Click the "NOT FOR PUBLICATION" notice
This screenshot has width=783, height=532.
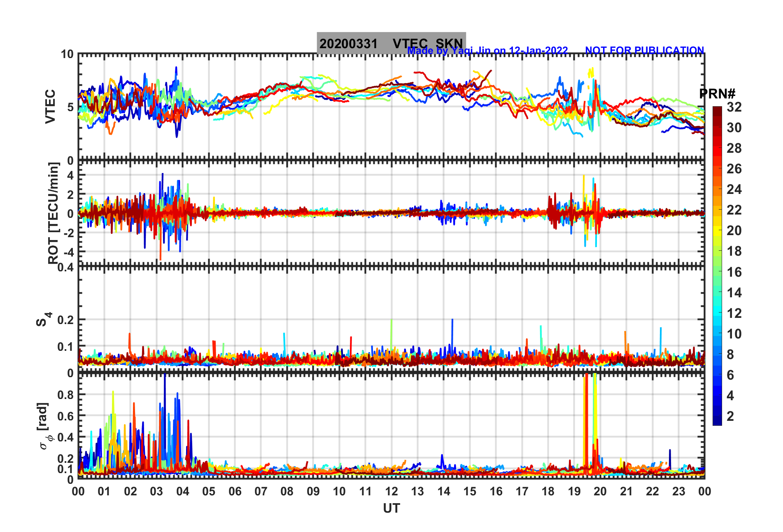(645, 50)
